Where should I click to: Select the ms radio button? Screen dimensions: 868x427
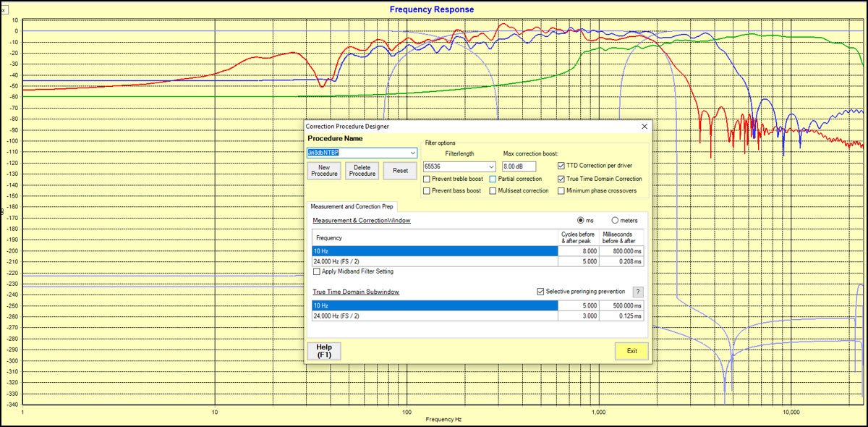point(580,220)
